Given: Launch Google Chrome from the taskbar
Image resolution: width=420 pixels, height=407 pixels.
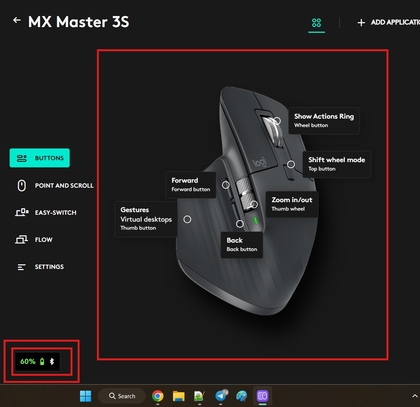Looking at the screenshot, I should tap(158, 396).
